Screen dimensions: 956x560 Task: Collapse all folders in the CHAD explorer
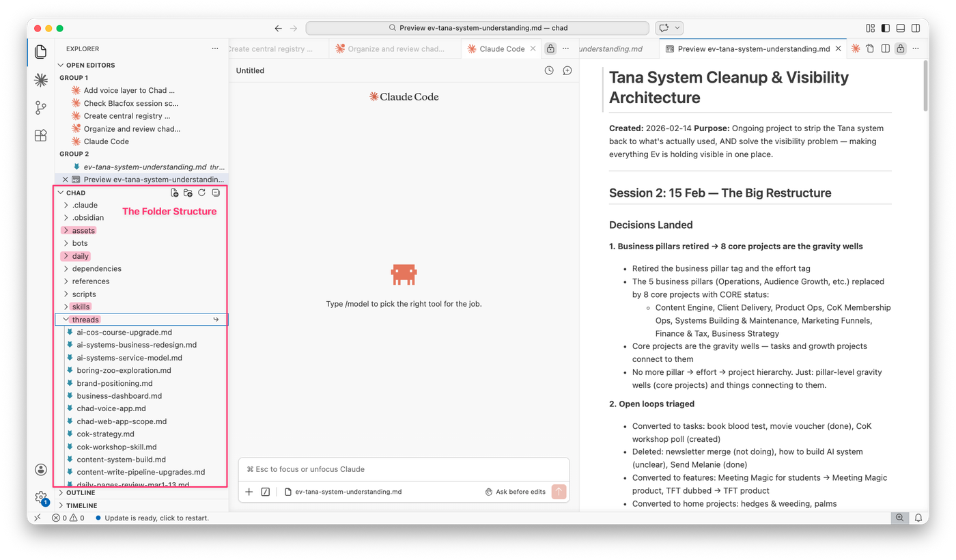[215, 193]
